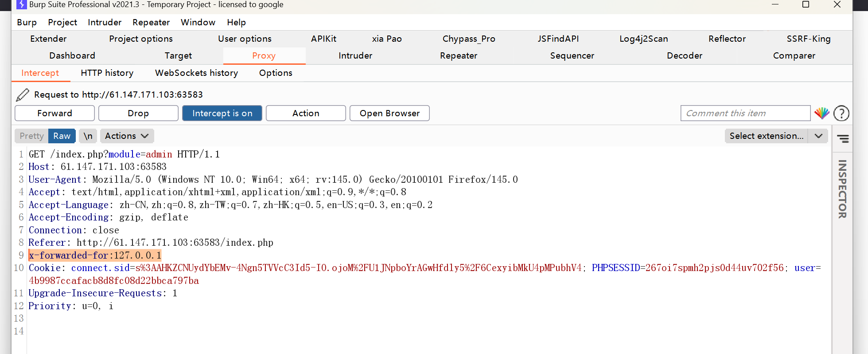This screenshot has width=868, height=354.
Task: Click the Burp Suite lightning logo icon
Action: pyautogui.click(x=21, y=4)
